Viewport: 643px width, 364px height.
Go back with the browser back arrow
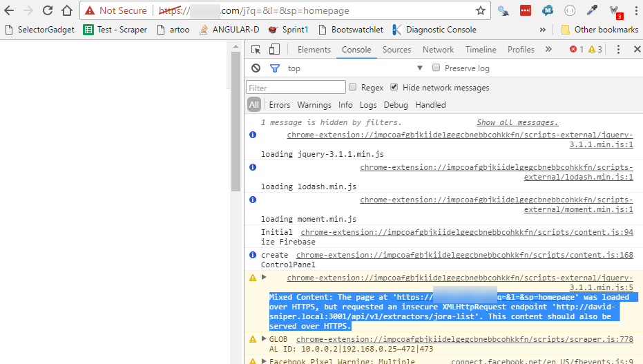pos(9,10)
